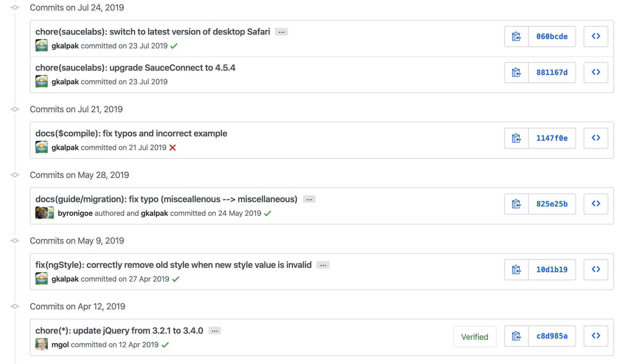This screenshot has width=627, height=364.
Task: Open byronigoe author profile link
Action: (x=75, y=213)
